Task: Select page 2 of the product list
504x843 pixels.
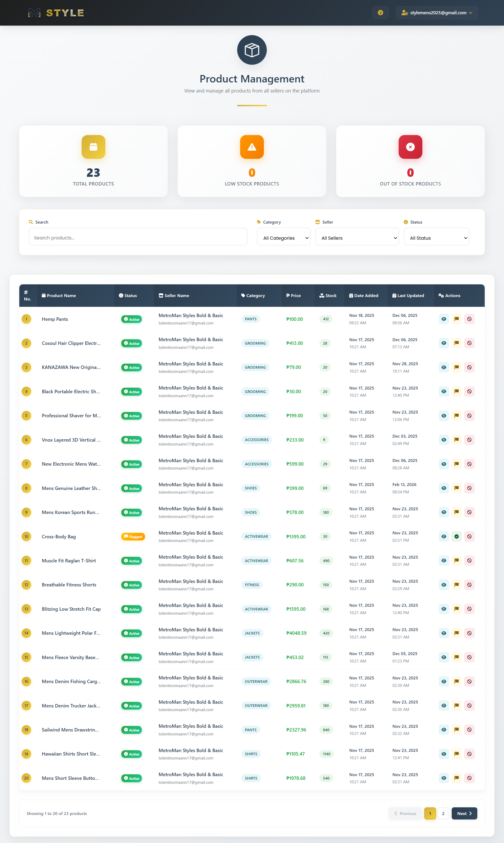Action: tap(443, 813)
